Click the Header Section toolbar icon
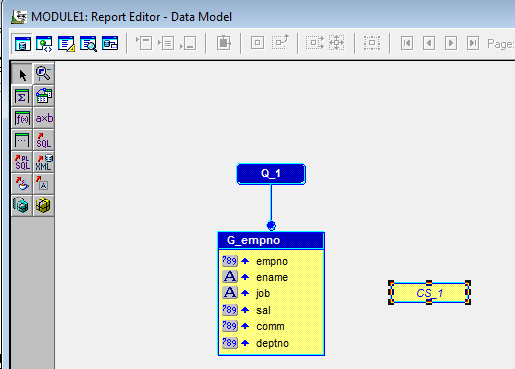The width and height of the screenshot is (515, 369). [144, 43]
